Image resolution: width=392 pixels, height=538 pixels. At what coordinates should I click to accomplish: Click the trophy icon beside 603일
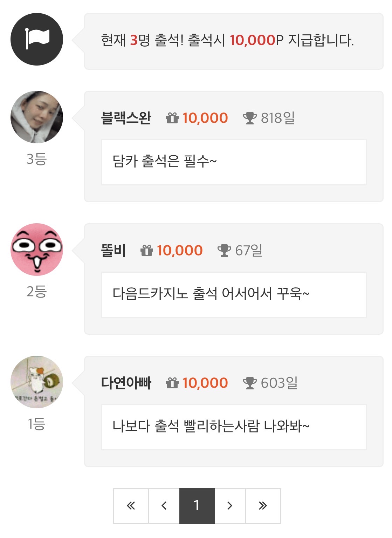[250, 383]
